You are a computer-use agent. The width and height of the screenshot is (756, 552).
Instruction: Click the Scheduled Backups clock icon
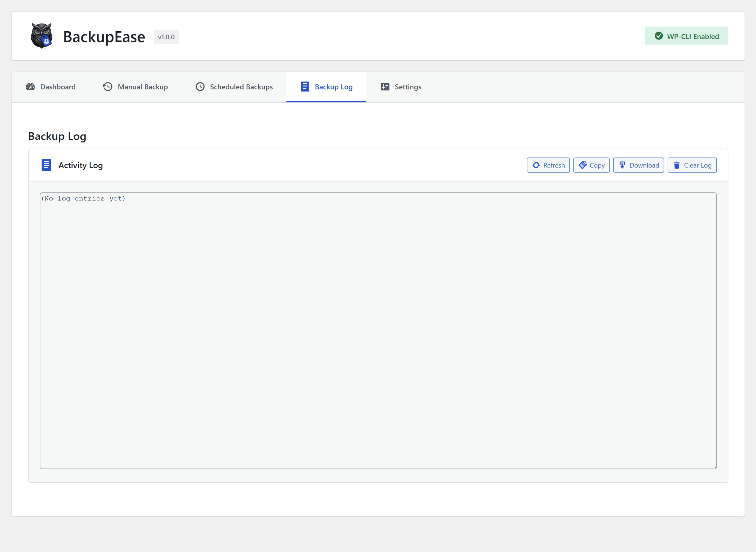tap(200, 87)
